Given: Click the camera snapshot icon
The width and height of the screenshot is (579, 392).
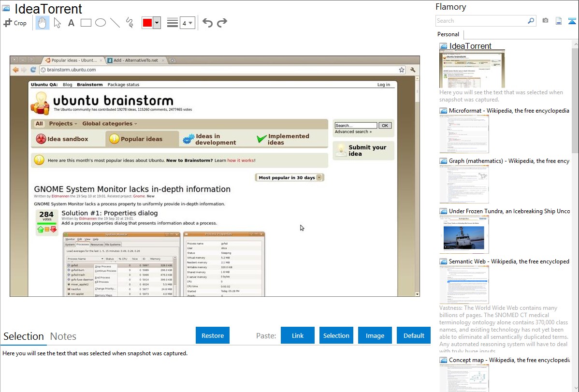Looking at the screenshot, I should [x=545, y=21].
